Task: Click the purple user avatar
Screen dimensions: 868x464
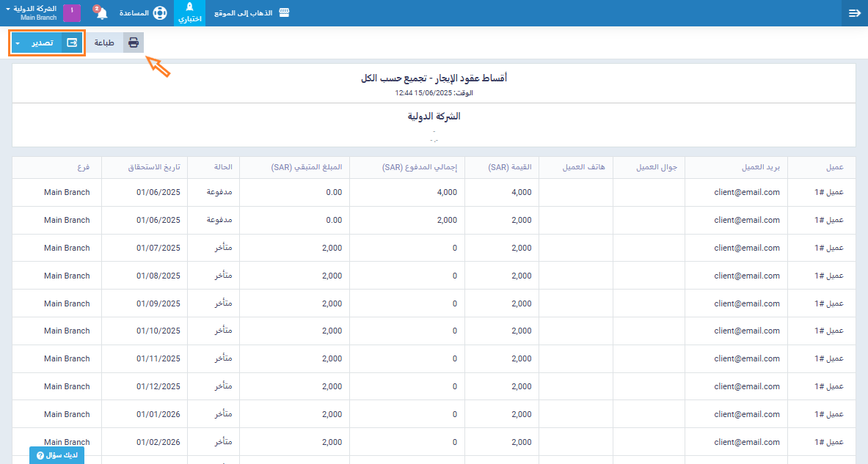Action: (72, 13)
